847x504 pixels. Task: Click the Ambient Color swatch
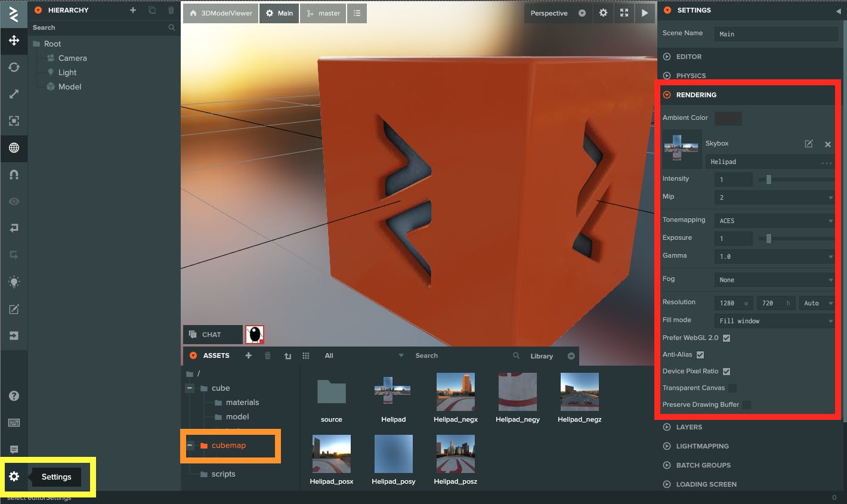(728, 118)
